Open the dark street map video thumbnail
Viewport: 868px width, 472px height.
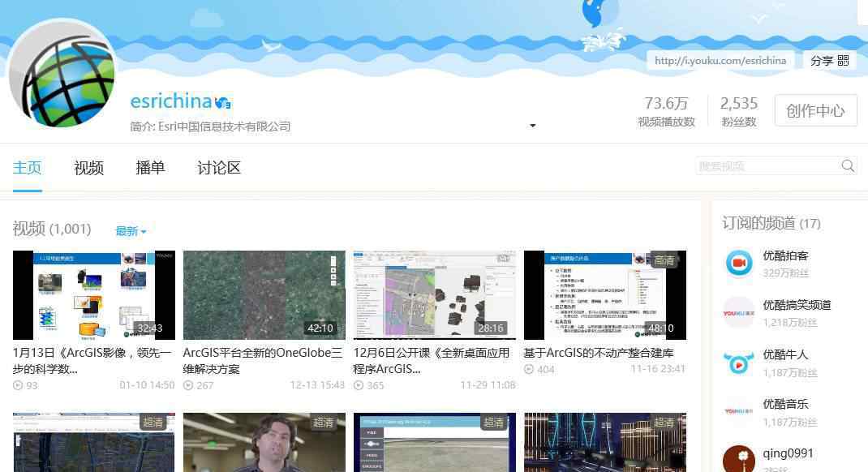(x=94, y=442)
